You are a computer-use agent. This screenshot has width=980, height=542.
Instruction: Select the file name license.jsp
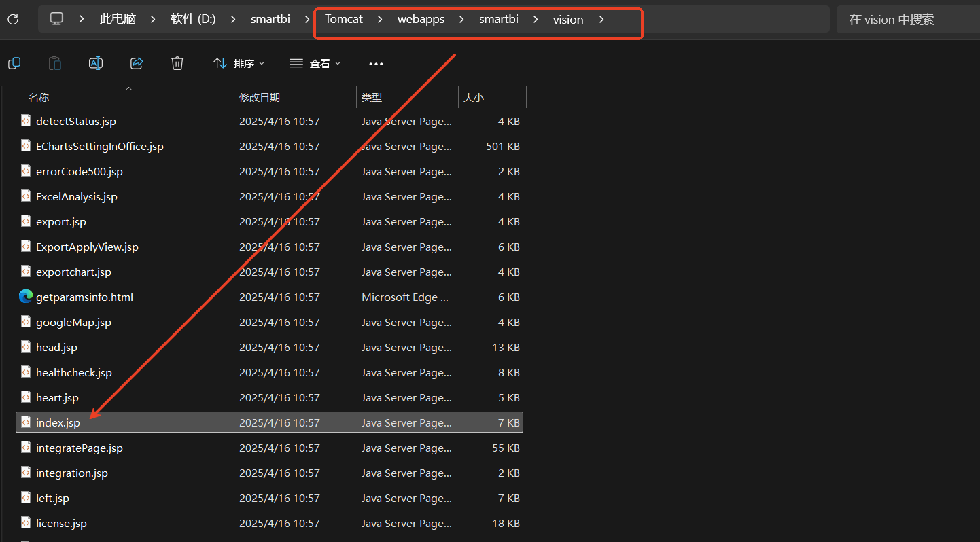[x=61, y=523]
